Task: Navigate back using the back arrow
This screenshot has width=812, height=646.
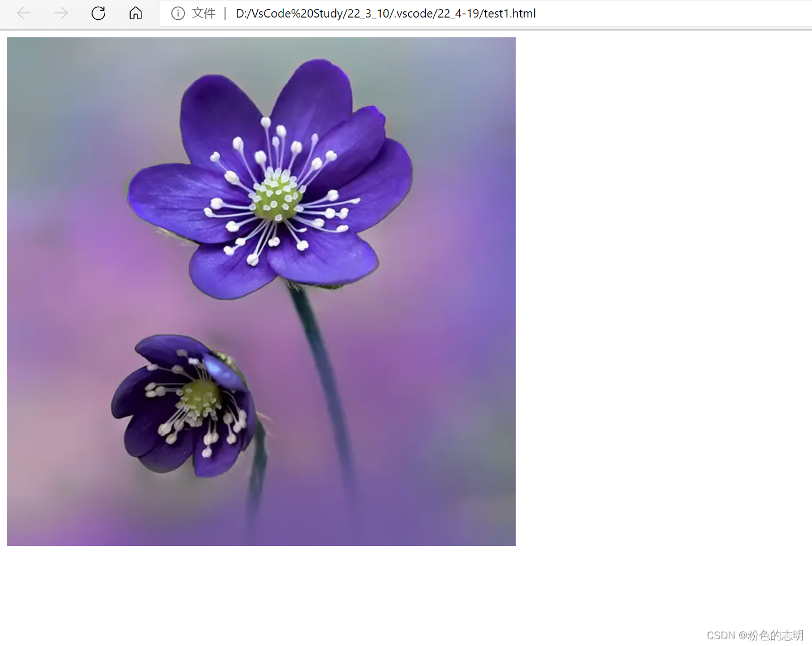Action: [23, 13]
